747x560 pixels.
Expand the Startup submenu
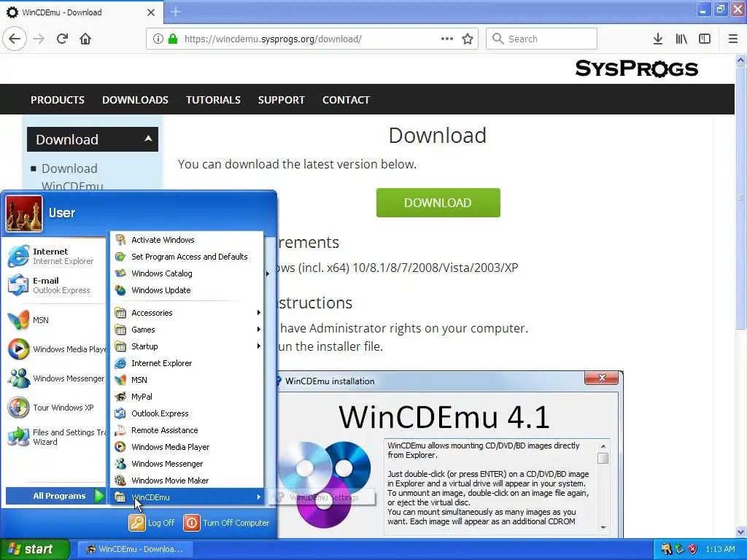(186, 346)
